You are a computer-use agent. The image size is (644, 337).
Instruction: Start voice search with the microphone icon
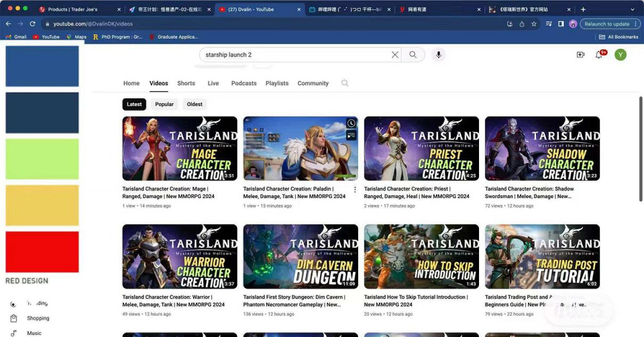tap(439, 55)
